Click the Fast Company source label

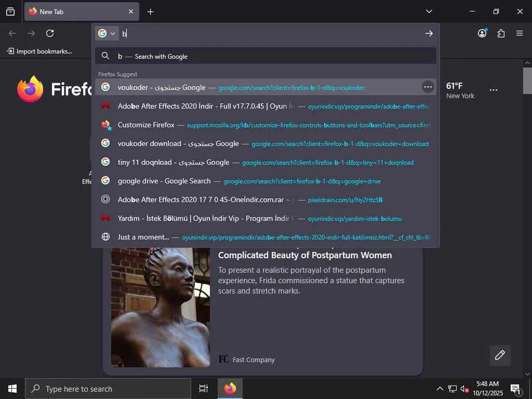pos(254,360)
